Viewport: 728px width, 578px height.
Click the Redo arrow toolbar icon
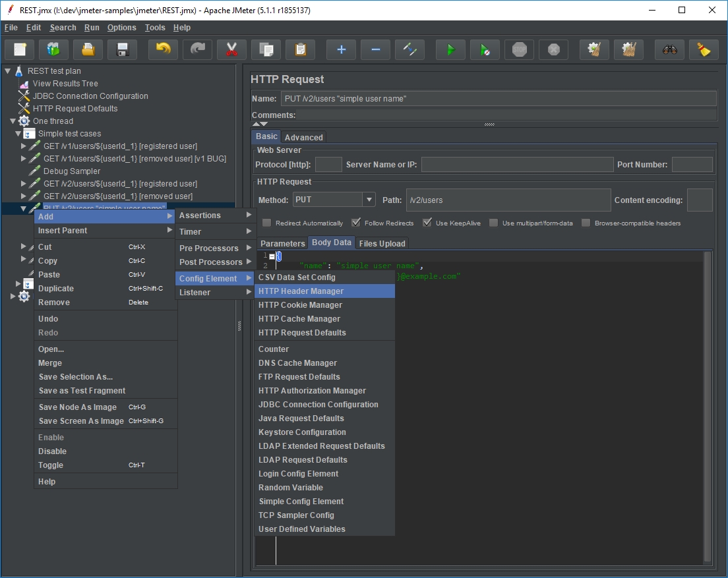197,49
